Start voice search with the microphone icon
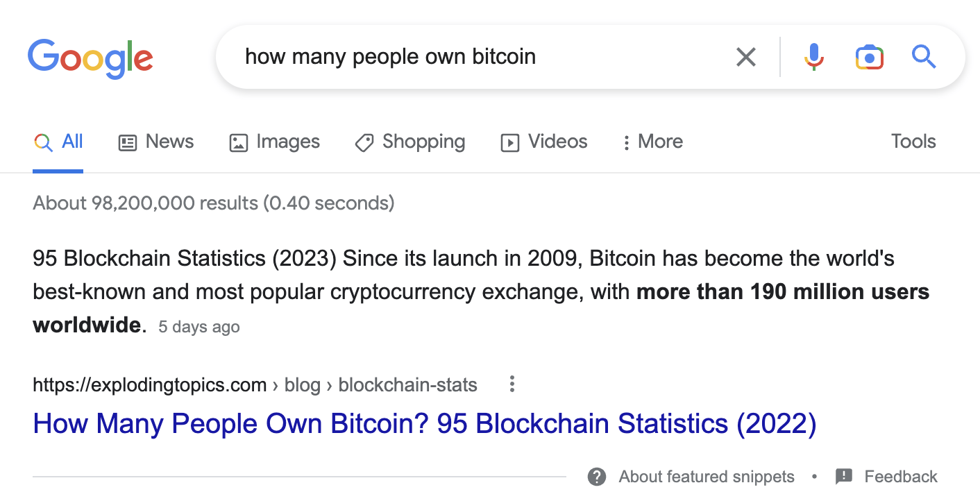 813,57
